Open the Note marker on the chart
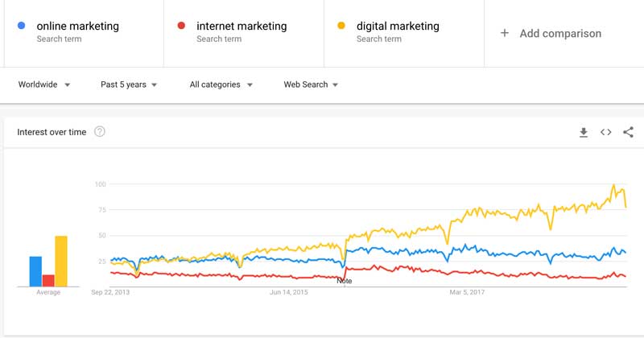Image resolution: width=644 pixels, height=338 pixels. click(x=345, y=281)
